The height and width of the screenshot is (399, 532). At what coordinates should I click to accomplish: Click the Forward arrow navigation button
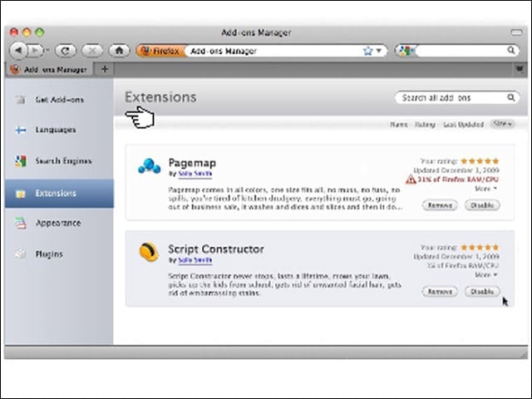tap(35, 51)
